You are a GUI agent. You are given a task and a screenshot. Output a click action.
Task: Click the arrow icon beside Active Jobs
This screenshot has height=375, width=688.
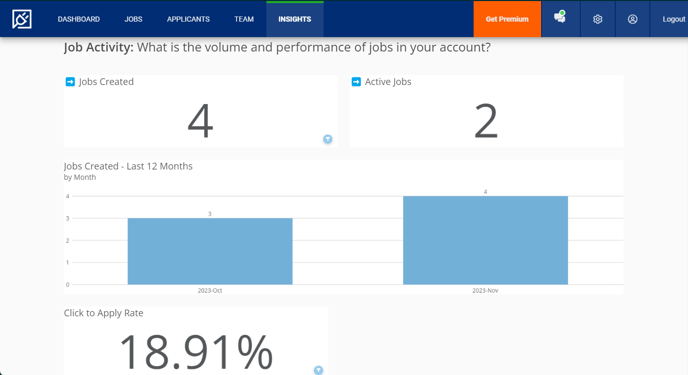pyautogui.click(x=356, y=82)
